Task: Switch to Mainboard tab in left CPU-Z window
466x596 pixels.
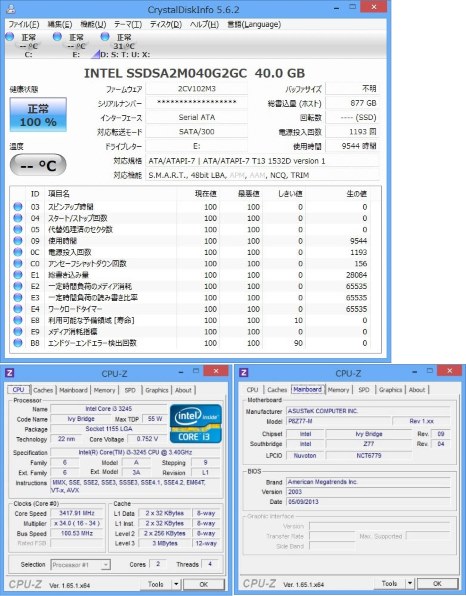Action: point(73,390)
